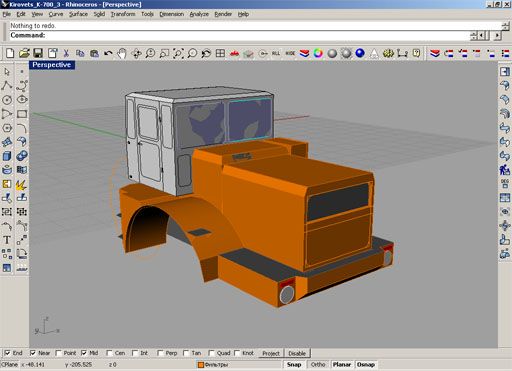Viewport: 512px width, 371px height.
Task: Enable the Int osnap checkbox
Action: [135, 353]
